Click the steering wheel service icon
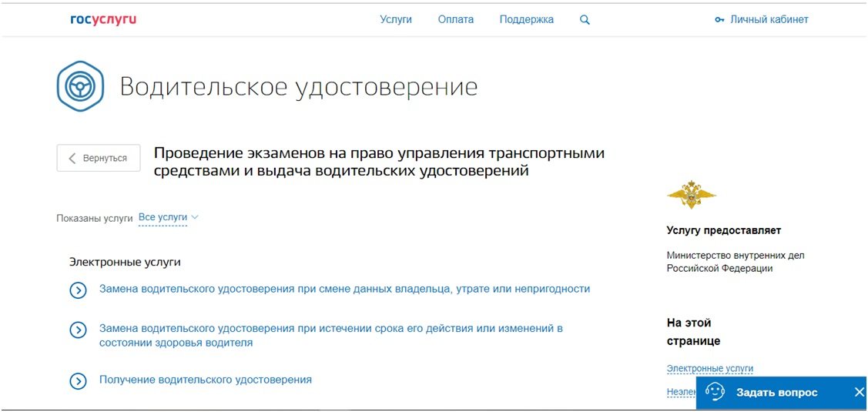This screenshot has width=868, height=412. 79,87
